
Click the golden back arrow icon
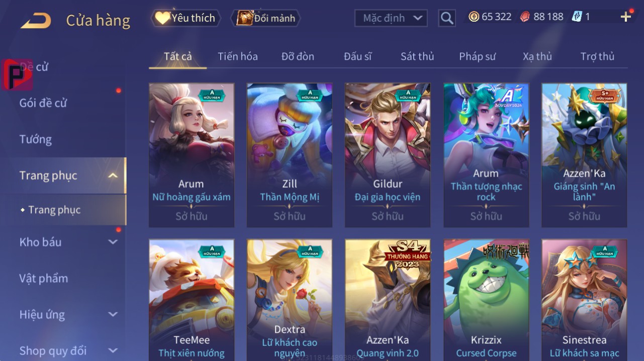coord(35,21)
